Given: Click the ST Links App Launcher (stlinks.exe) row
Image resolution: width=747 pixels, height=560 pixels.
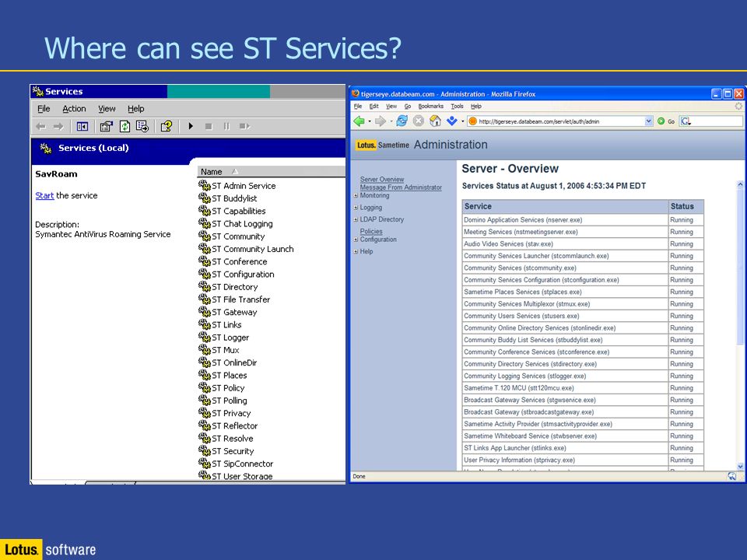Looking at the screenshot, I should pos(583,448).
